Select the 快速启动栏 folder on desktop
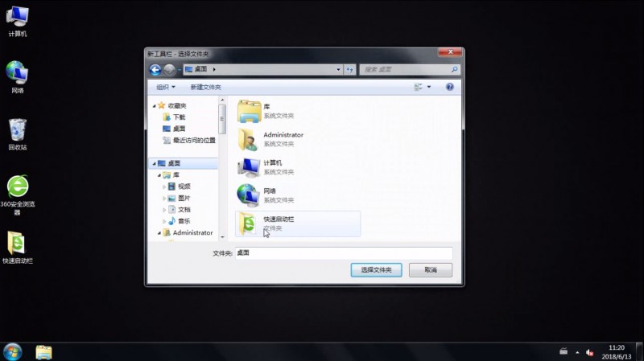 tap(17, 248)
